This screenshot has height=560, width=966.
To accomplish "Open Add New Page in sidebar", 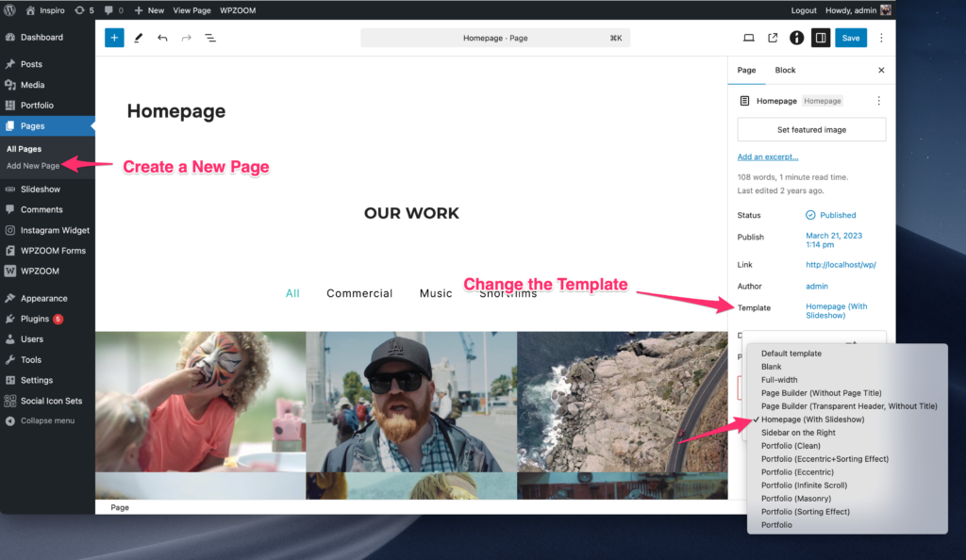I will [x=33, y=166].
